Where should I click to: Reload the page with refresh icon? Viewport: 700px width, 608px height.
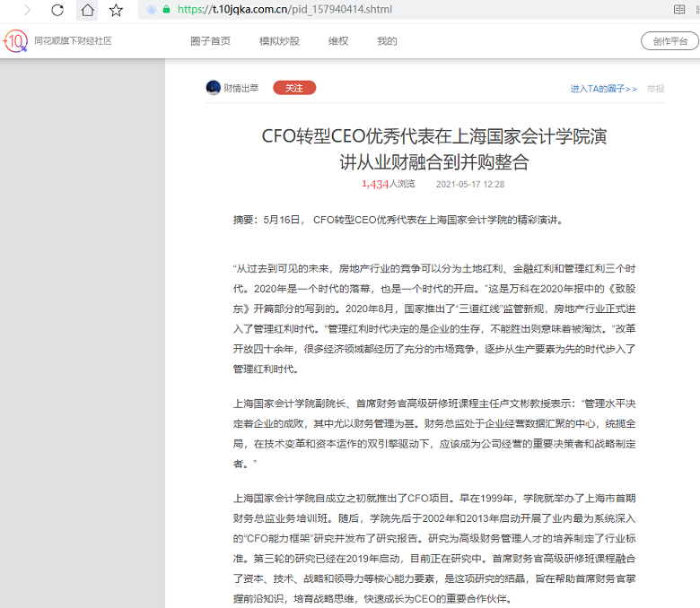click(x=57, y=10)
